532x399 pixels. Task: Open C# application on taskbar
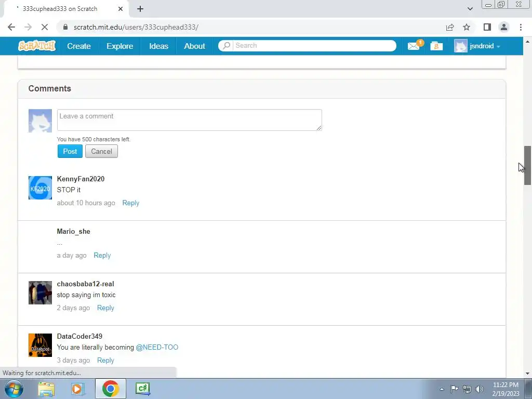142,389
